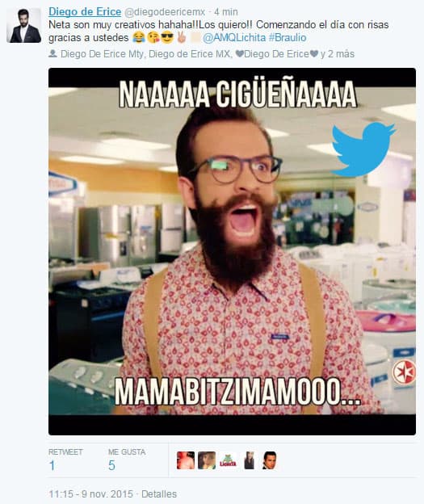The height and width of the screenshot is (504, 424).
Task: Click the tagged-people person icon
Action: pos(52,53)
